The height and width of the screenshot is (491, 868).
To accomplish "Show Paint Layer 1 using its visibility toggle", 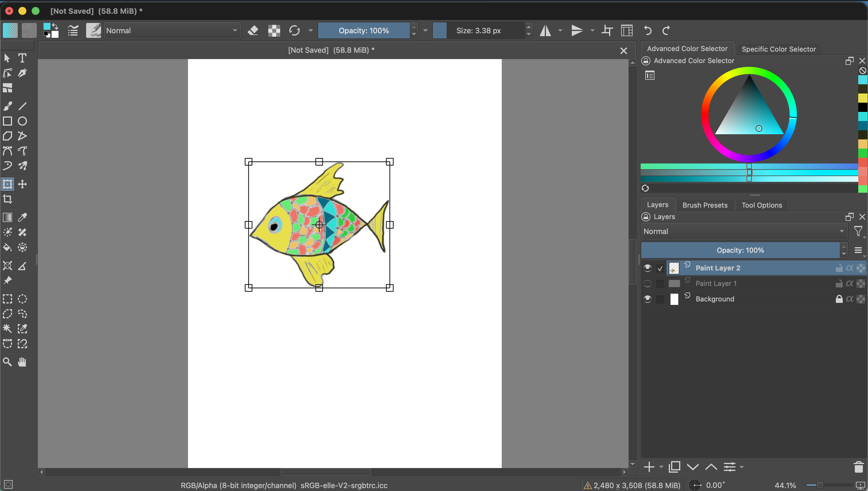I will coord(647,284).
